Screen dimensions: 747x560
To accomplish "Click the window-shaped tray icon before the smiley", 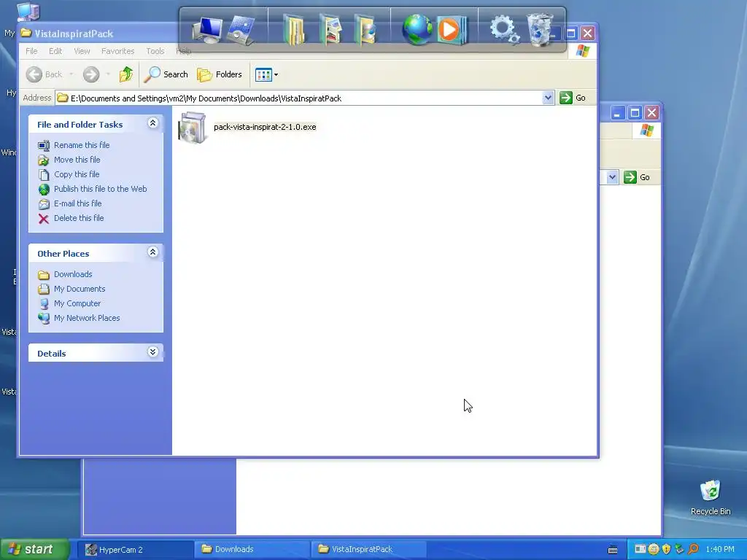I will pyautogui.click(x=640, y=549).
